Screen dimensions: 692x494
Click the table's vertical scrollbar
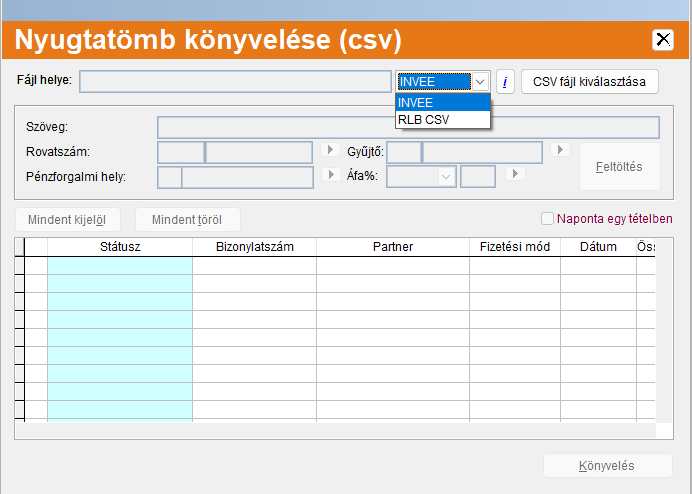pyautogui.click(x=664, y=331)
